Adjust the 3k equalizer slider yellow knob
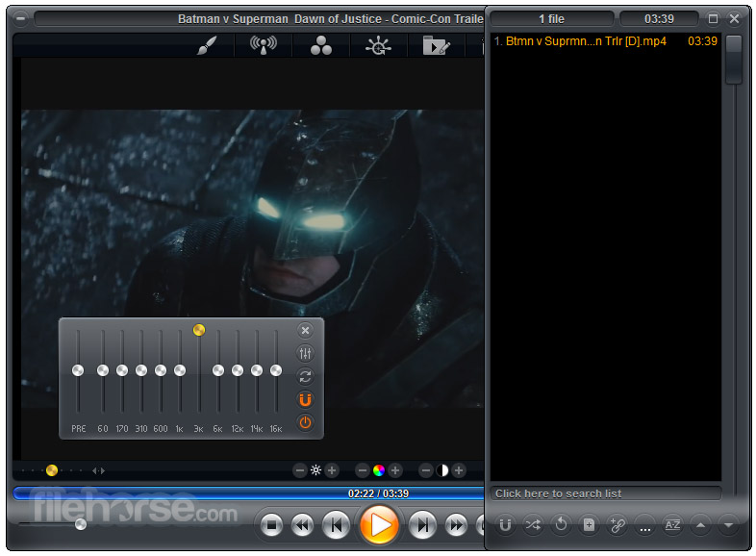This screenshot has width=756, height=556. click(x=199, y=330)
